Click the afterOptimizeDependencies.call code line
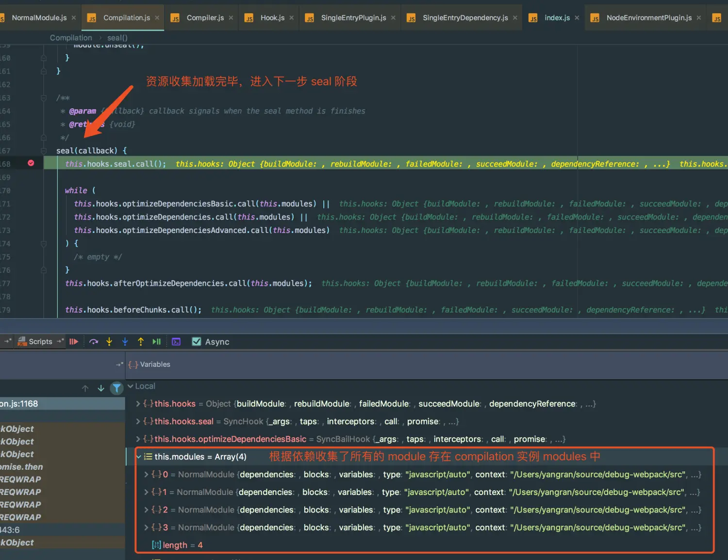 pos(189,283)
